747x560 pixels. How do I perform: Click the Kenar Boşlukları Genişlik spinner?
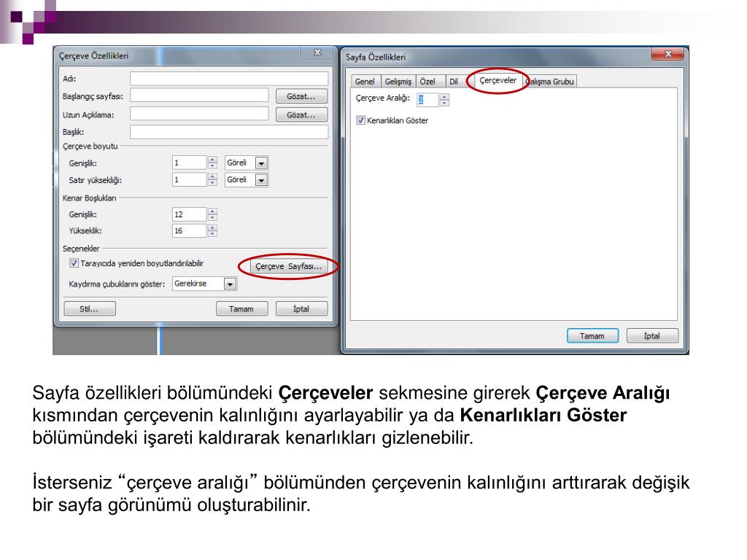[x=212, y=214]
